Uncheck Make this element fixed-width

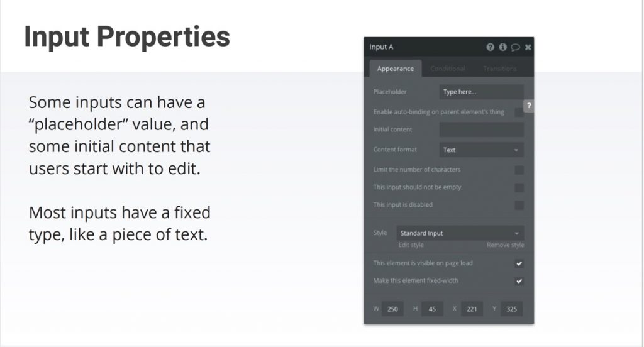[x=519, y=281]
